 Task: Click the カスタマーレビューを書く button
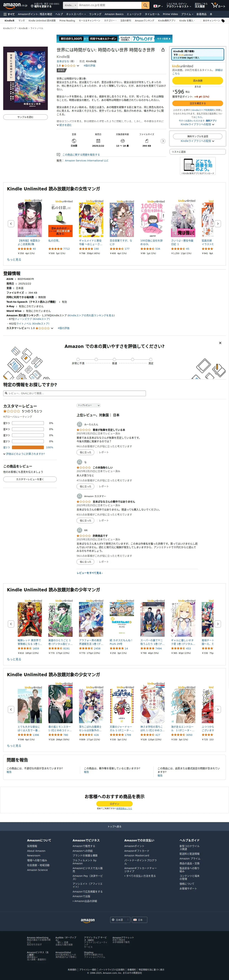point(30,479)
